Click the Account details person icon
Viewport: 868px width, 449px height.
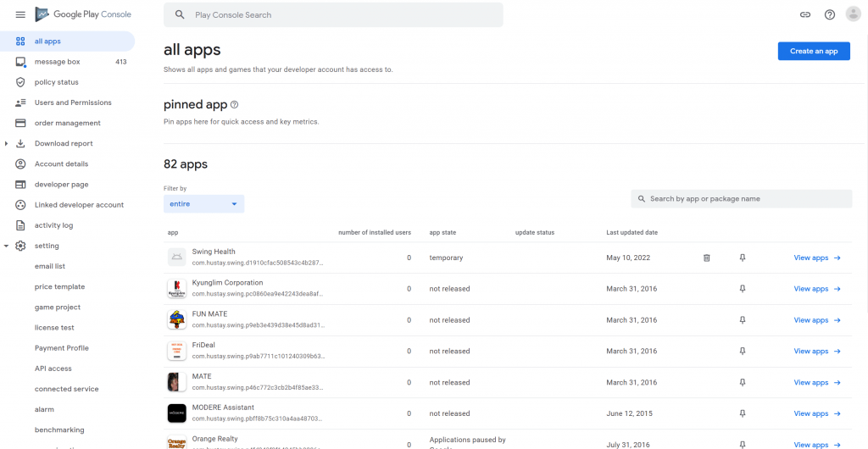pyautogui.click(x=20, y=164)
